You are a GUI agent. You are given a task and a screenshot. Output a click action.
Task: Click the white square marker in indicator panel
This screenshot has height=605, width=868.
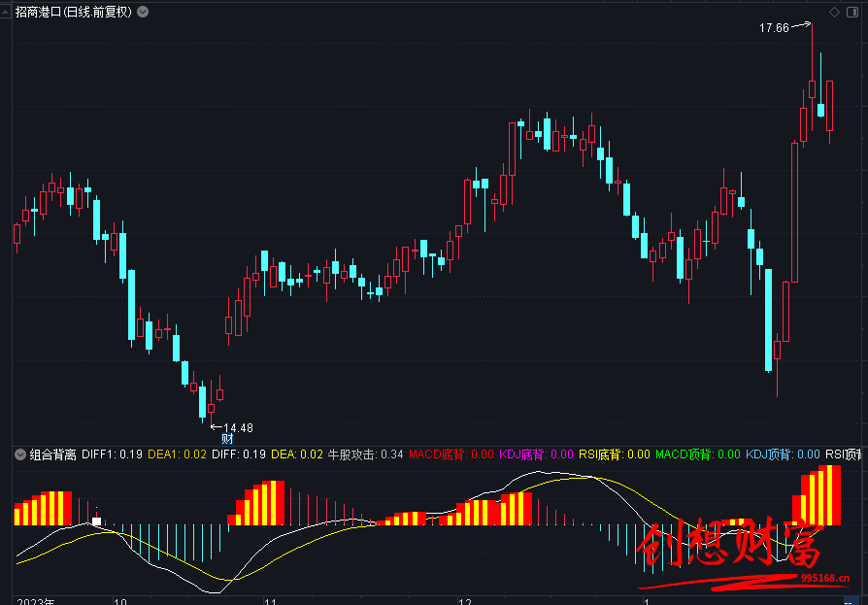pyautogui.click(x=96, y=521)
